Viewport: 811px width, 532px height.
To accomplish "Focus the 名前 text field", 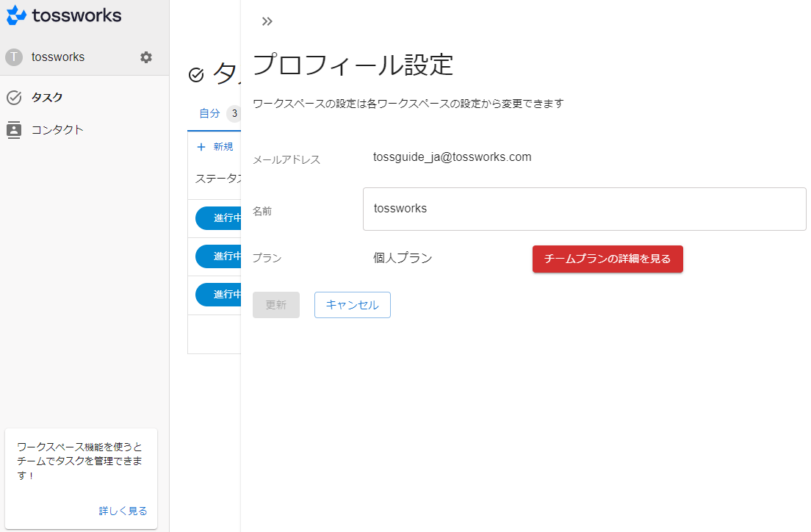I will (x=584, y=209).
